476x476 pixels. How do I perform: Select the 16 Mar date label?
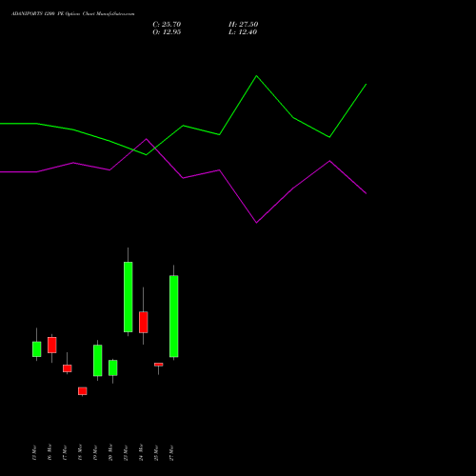click(50, 453)
